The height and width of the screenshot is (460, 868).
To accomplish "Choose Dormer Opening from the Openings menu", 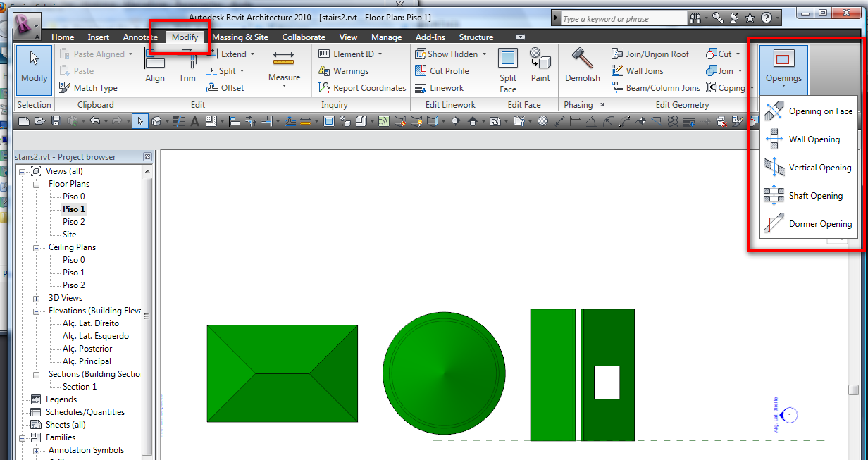I will [x=809, y=224].
